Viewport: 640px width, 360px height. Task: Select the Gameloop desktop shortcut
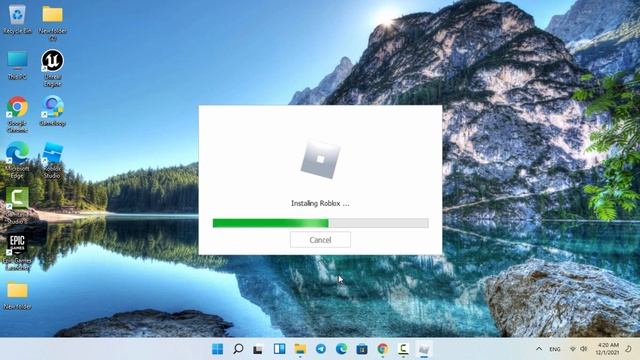52,111
